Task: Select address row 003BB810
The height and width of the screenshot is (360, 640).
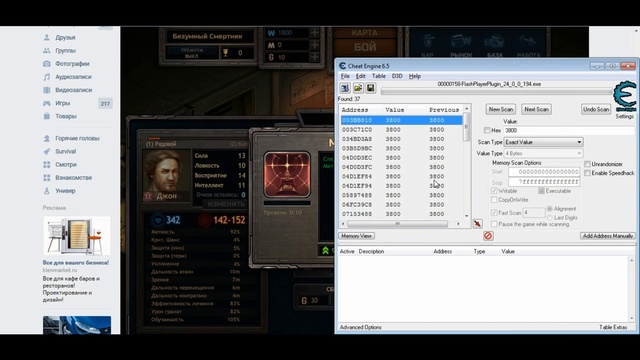Action: click(402, 120)
